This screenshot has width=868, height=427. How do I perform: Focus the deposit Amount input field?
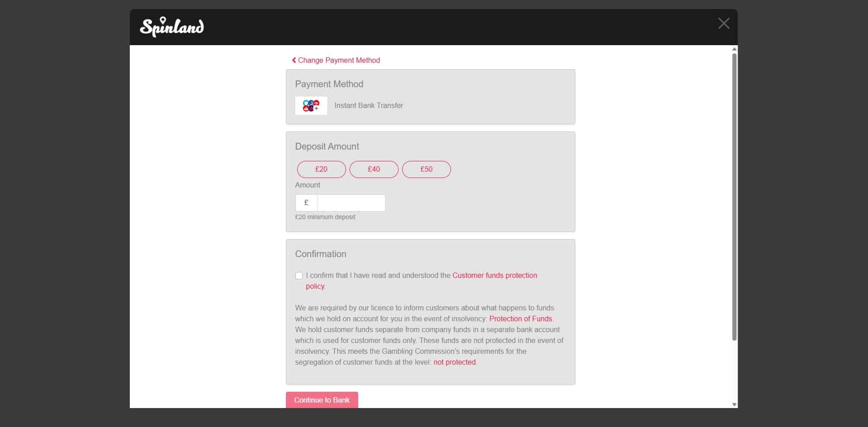(351, 203)
